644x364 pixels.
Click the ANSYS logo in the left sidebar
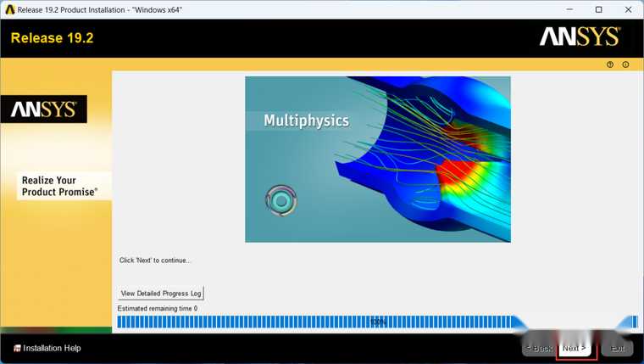coord(43,109)
